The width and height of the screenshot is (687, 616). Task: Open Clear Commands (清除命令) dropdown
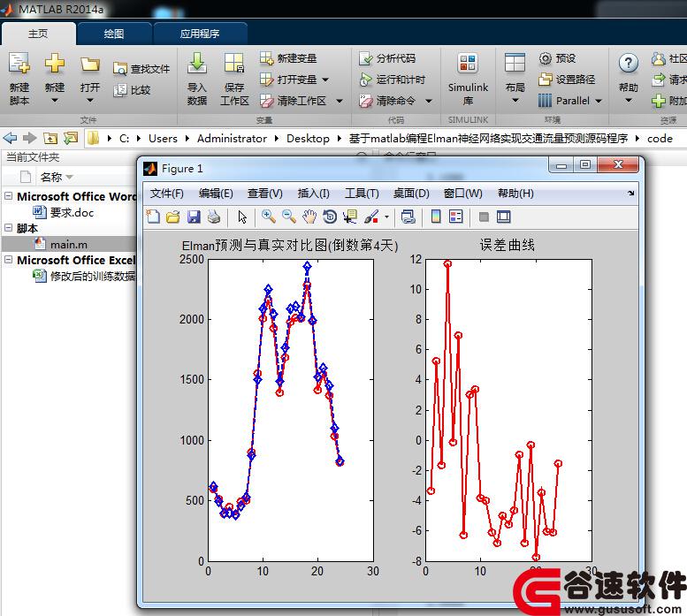(429, 101)
